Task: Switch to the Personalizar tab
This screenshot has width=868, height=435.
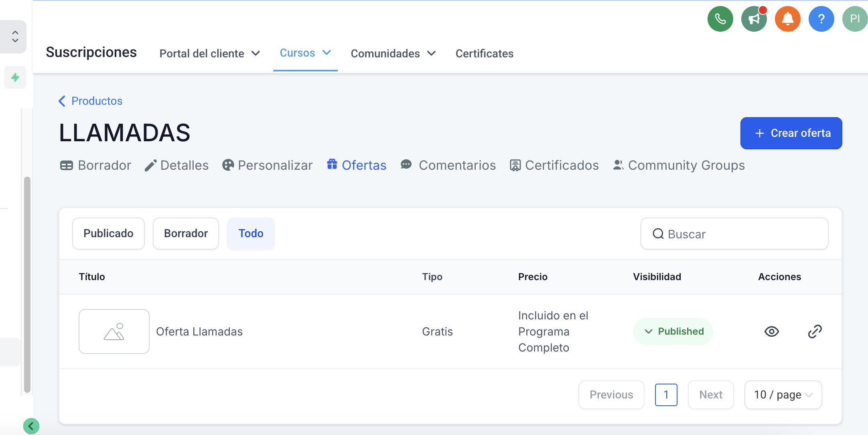Action: coord(268,165)
